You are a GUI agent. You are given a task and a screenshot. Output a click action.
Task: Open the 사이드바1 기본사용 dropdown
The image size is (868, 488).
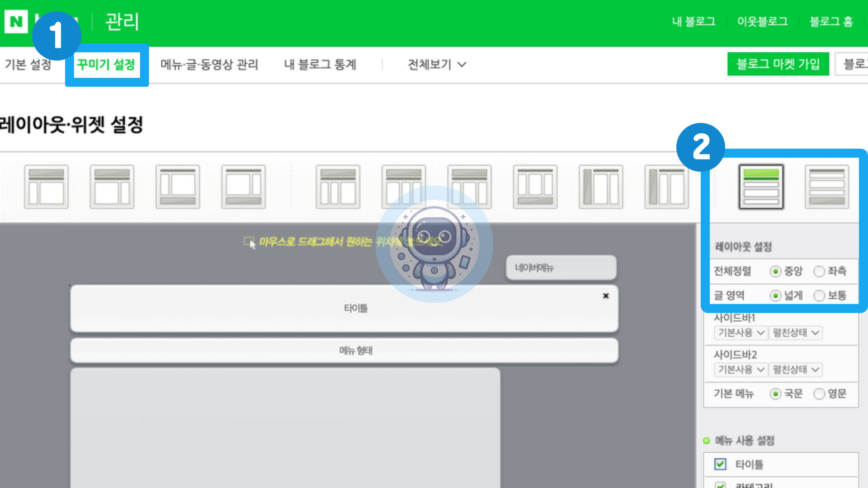point(741,333)
